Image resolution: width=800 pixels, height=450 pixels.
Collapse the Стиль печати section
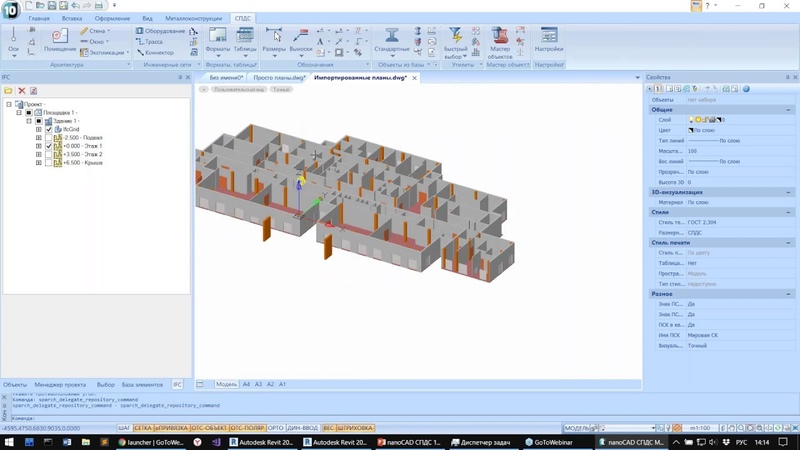788,243
